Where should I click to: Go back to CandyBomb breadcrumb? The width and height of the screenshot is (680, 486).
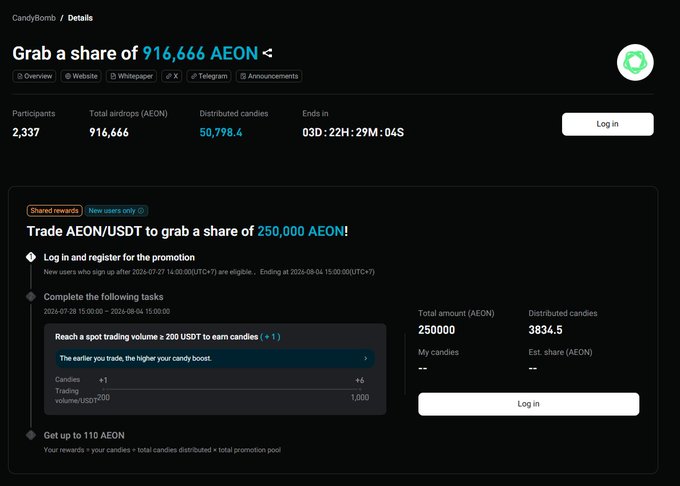click(x=34, y=18)
